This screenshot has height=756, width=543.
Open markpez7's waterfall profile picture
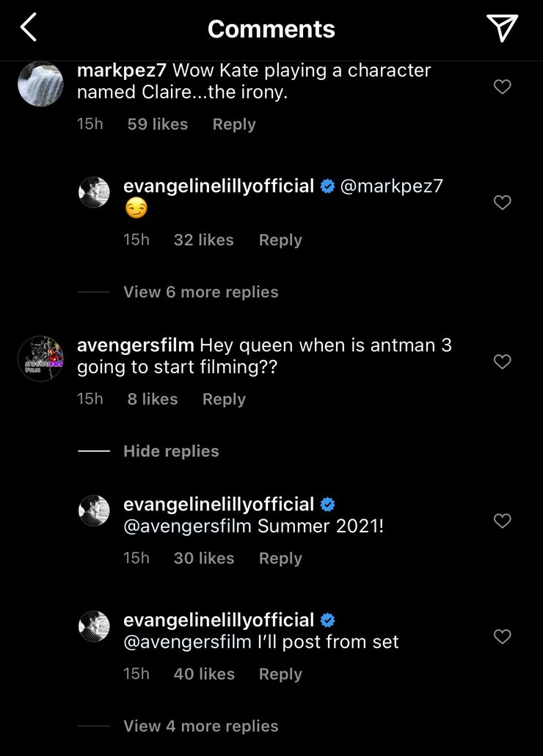(40, 84)
